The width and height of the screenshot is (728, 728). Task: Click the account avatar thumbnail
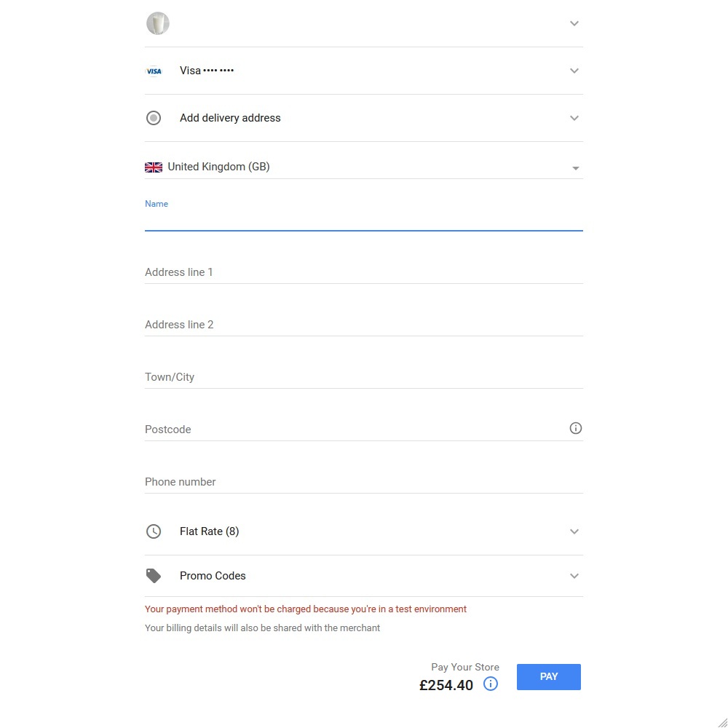tap(158, 23)
